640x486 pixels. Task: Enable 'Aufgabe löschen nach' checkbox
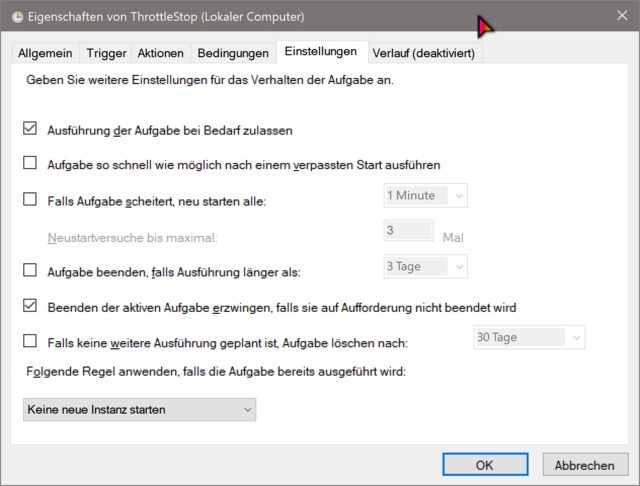30,340
